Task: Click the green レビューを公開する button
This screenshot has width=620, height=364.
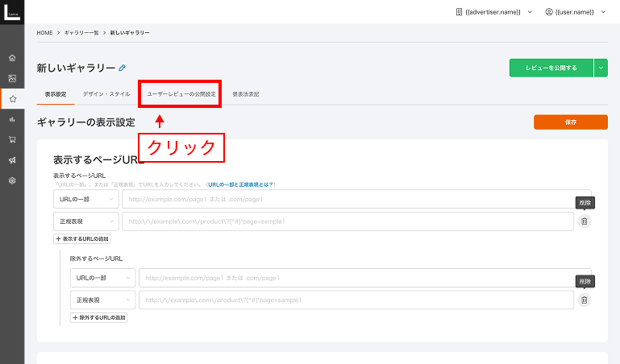Action: click(x=551, y=68)
